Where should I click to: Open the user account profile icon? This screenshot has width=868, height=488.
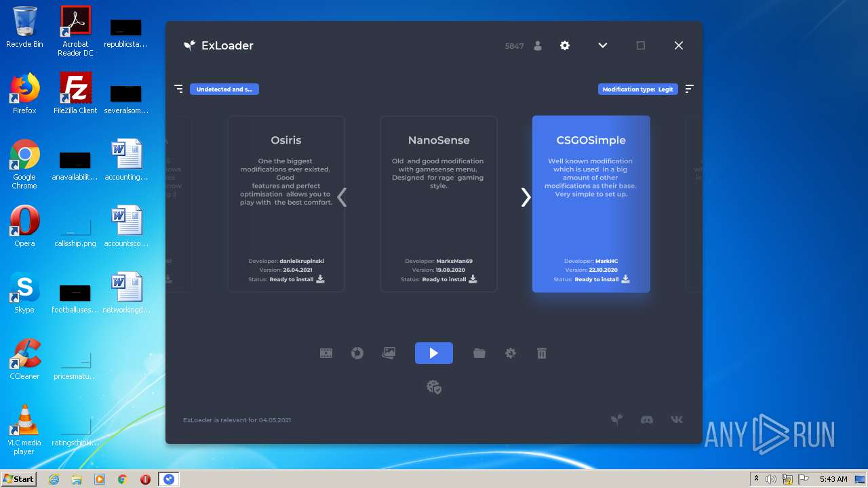click(538, 45)
